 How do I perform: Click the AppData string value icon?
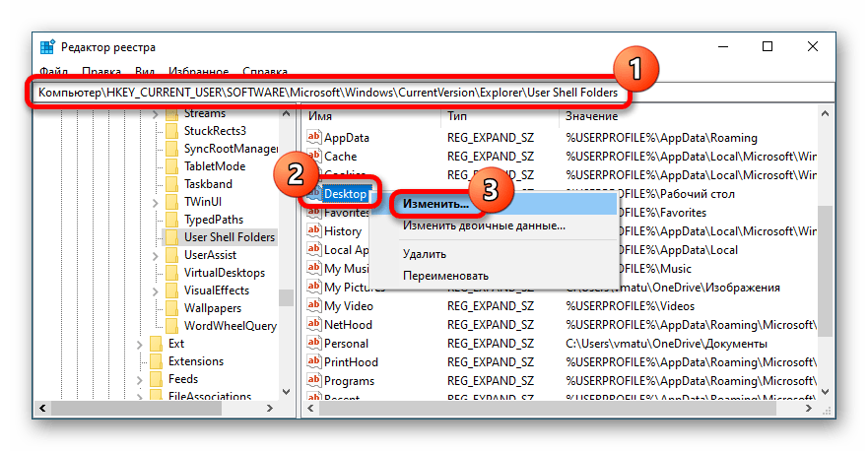314,138
